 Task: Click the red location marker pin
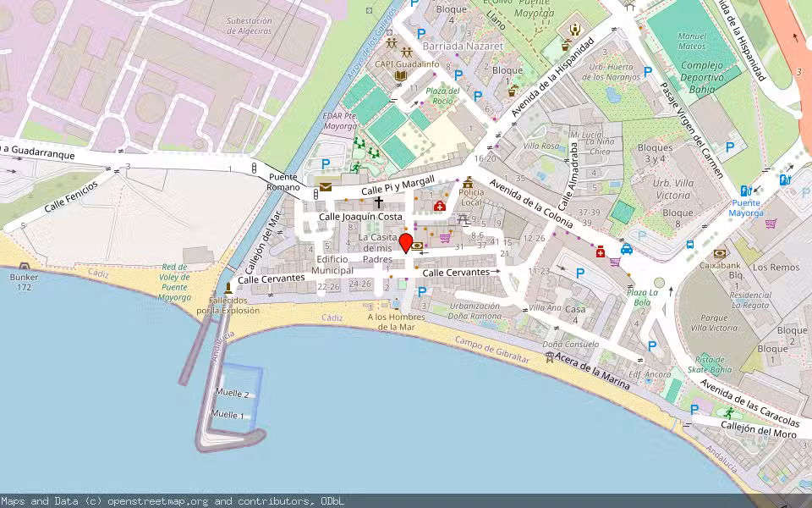pyautogui.click(x=406, y=243)
